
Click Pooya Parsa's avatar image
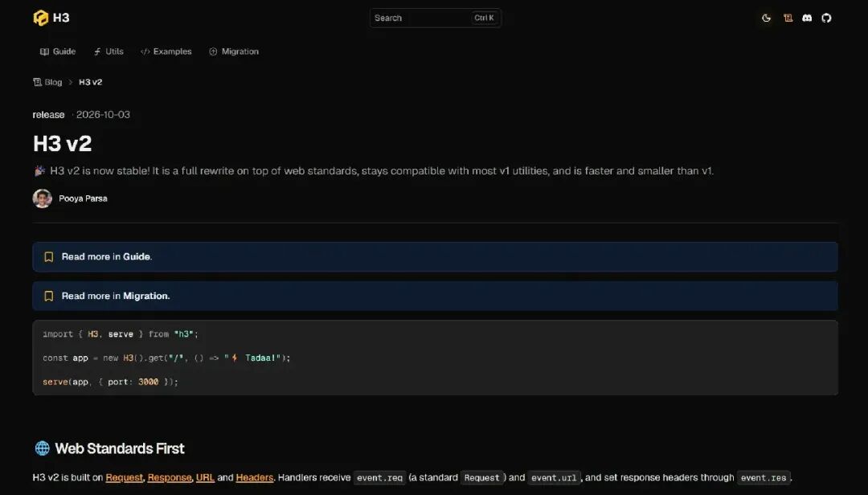coord(42,198)
